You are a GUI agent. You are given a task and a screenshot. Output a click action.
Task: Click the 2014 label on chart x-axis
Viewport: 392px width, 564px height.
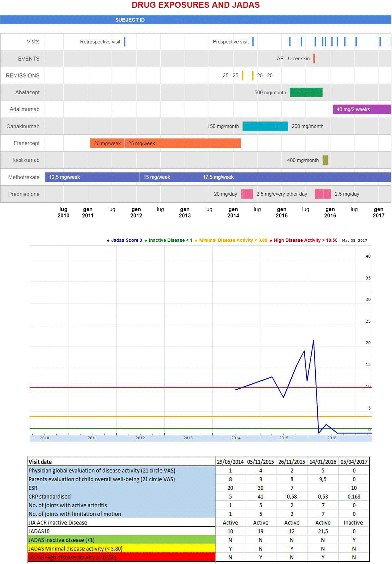click(236, 438)
